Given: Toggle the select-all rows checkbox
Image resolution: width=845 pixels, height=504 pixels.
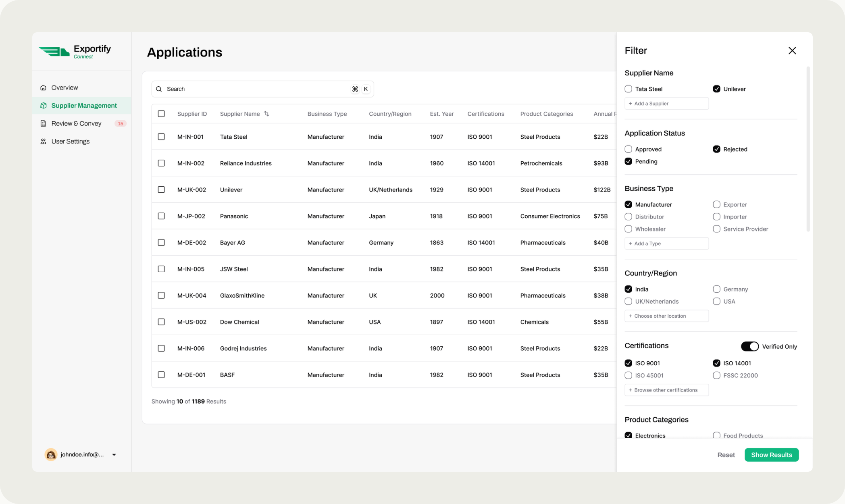Looking at the screenshot, I should (161, 114).
